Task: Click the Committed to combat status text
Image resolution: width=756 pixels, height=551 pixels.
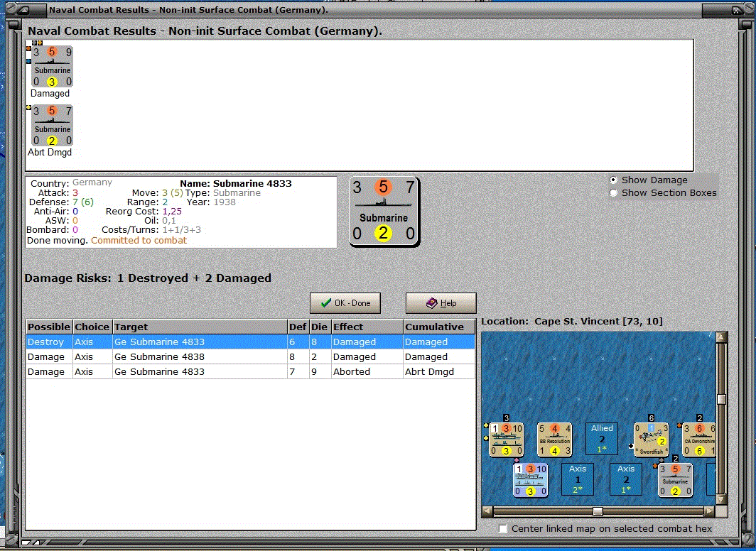Action: (x=139, y=240)
